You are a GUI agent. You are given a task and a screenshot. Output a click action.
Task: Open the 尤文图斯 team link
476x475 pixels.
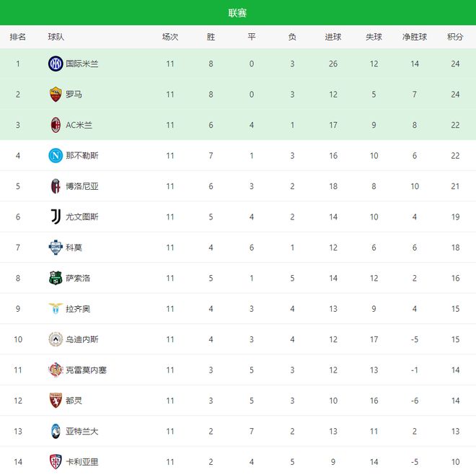click(x=82, y=217)
